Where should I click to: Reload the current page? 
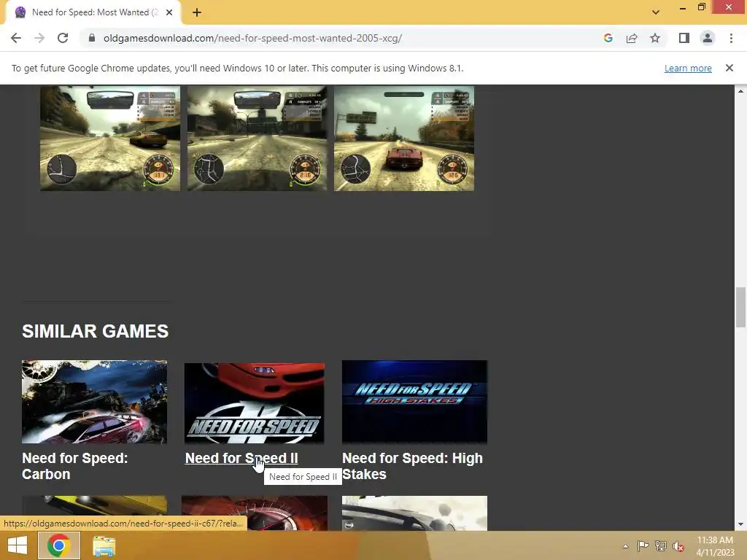pos(63,38)
